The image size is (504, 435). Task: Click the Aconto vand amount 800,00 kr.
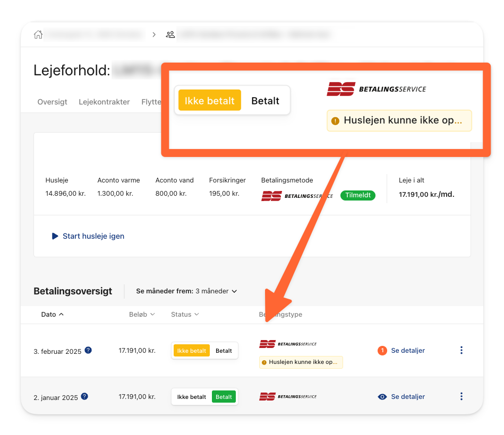[171, 194]
